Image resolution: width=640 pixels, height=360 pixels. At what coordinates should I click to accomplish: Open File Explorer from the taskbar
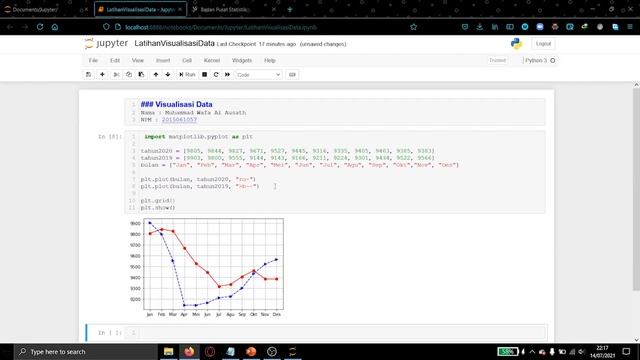169,352
